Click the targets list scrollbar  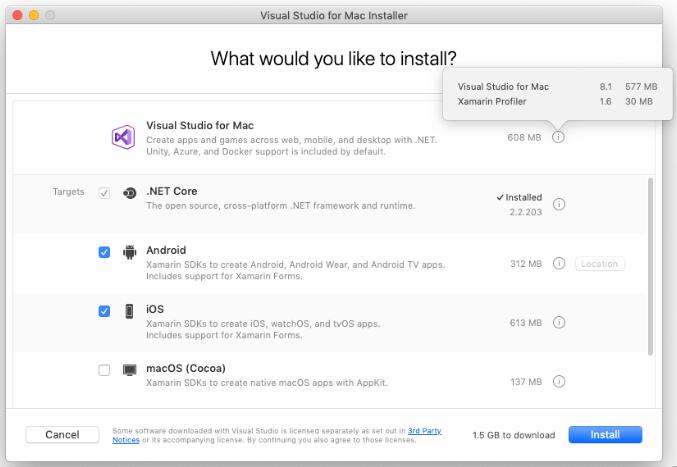[650, 266]
